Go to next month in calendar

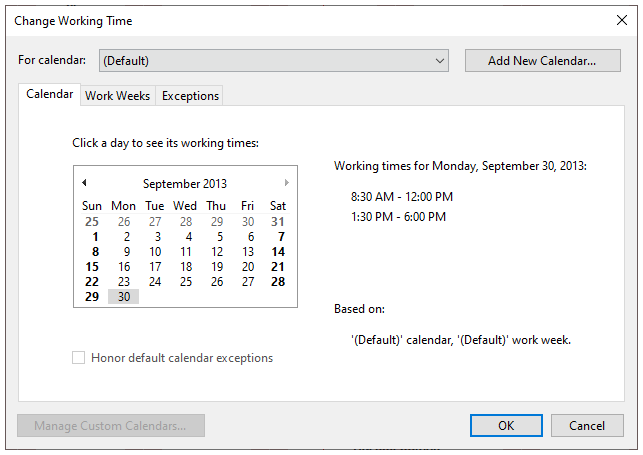287,183
